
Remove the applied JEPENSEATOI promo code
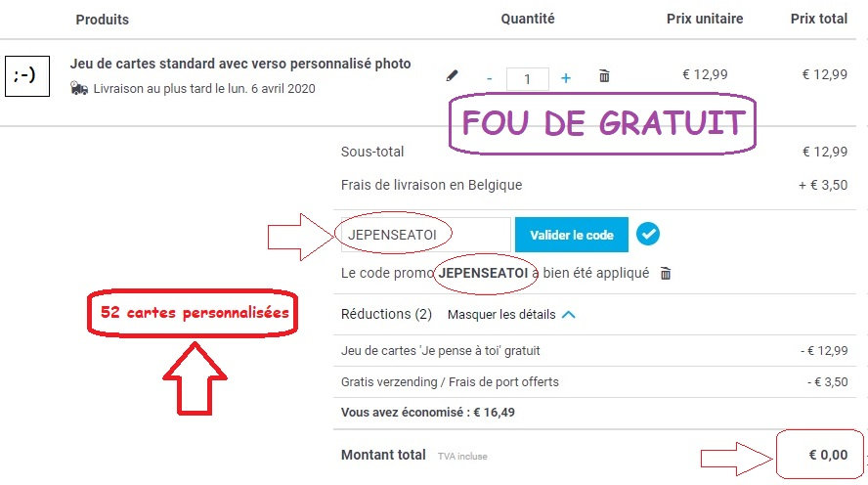666,274
